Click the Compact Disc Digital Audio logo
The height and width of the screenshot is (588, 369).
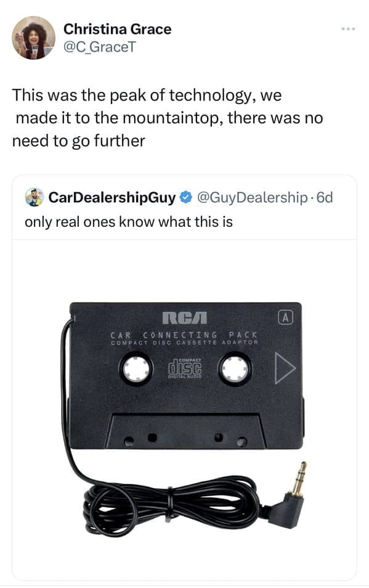tap(185, 368)
